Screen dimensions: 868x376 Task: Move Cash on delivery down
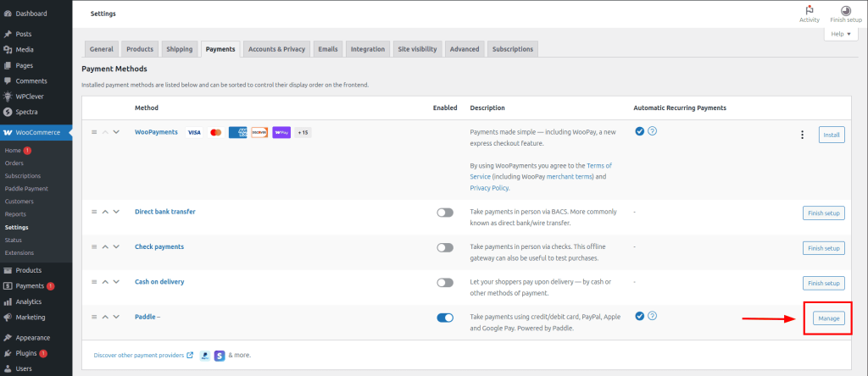pos(116,282)
